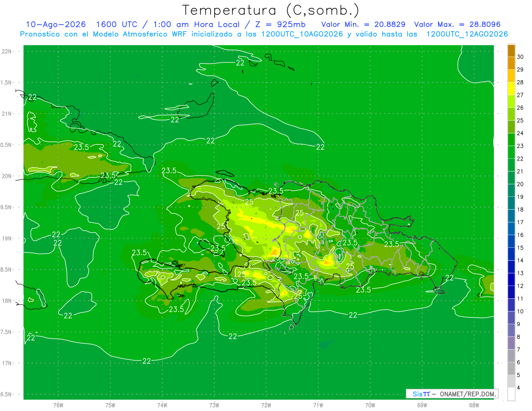Click the '74W' longitude axis label
This screenshot has width=532, height=411.
click(x=162, y=405)
